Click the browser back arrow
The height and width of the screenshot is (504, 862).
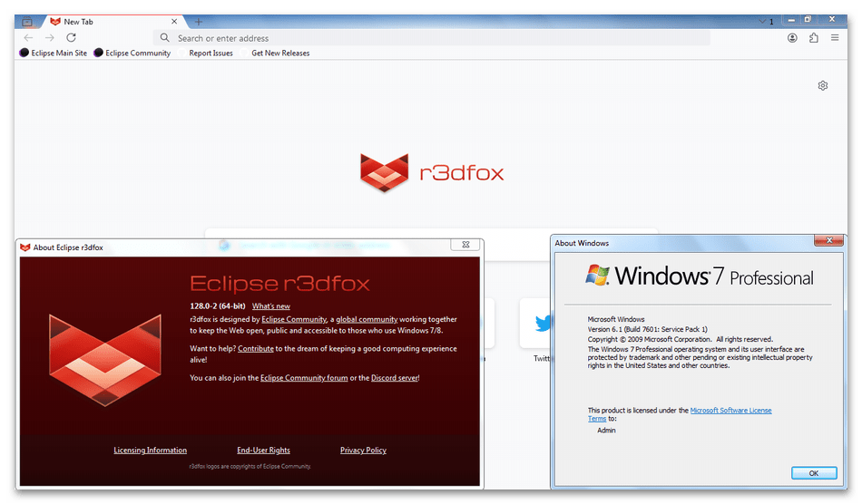point(29,38)
